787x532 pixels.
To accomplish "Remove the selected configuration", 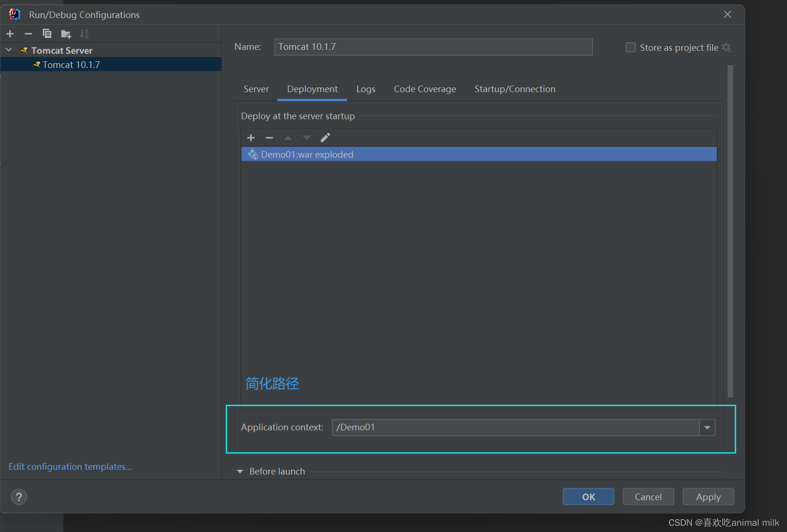I will [x=28, y=33].
